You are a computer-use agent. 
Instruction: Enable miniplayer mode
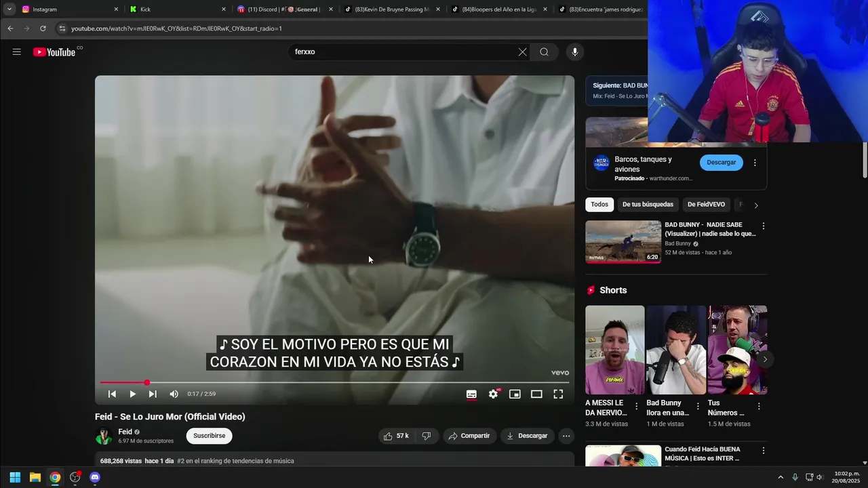[x=515, y=394]
